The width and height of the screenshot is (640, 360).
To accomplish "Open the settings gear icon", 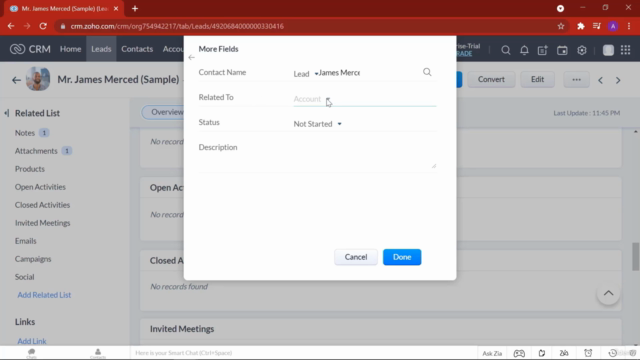I will 582,50.
